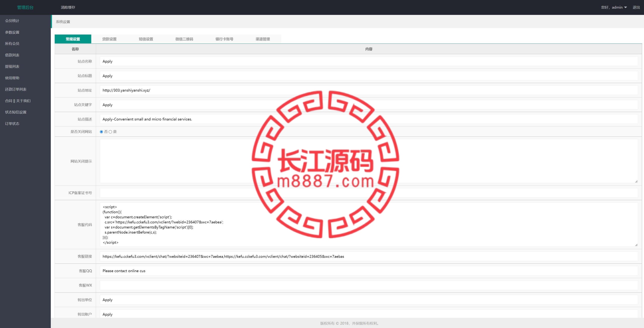Switch to the 银行卡账号 tab
The height and width of the screenshot is (328, 644).
point(224,39)
